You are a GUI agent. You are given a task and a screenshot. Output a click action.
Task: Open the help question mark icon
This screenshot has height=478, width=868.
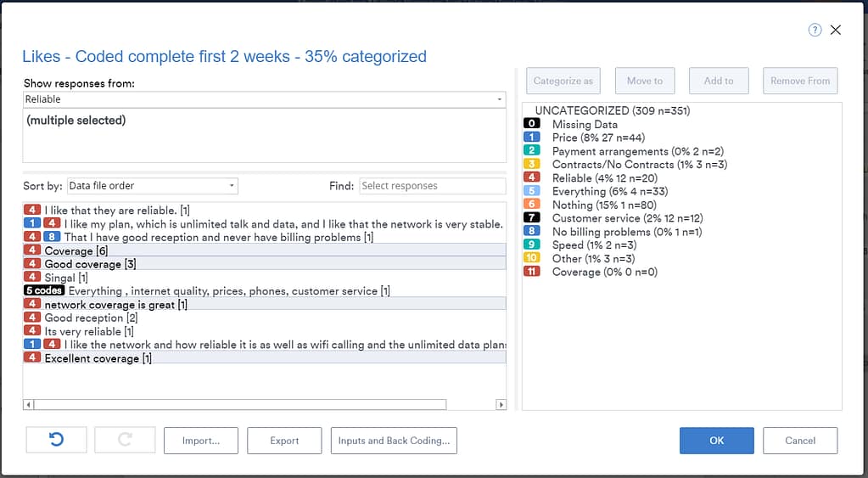coord(815,30)
